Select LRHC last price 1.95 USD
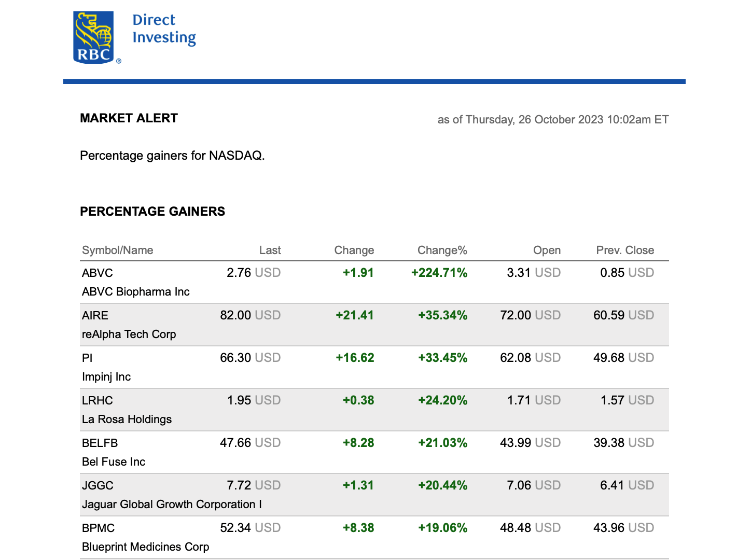Image resolution: width=751 pixels, height=560 pixels. click(254, 400)
